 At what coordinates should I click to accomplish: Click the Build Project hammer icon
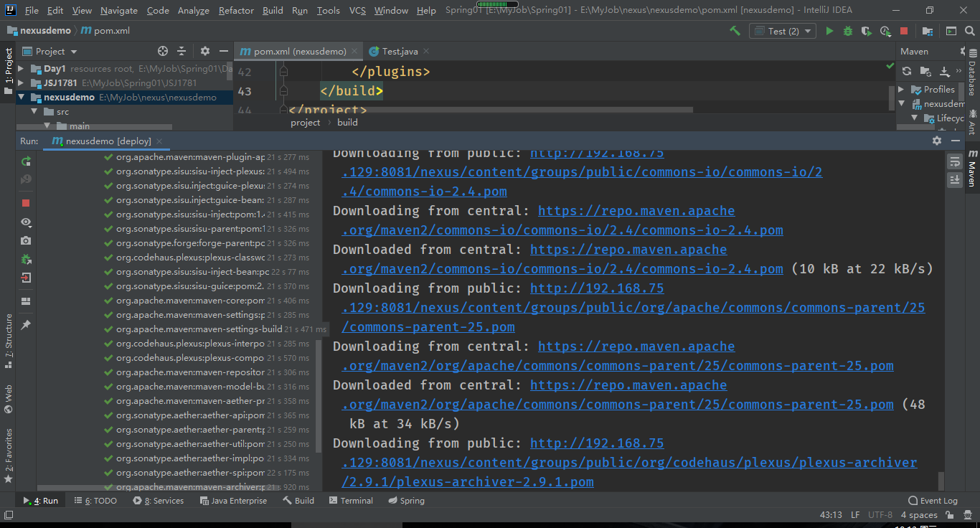click(x=735, y=31)
